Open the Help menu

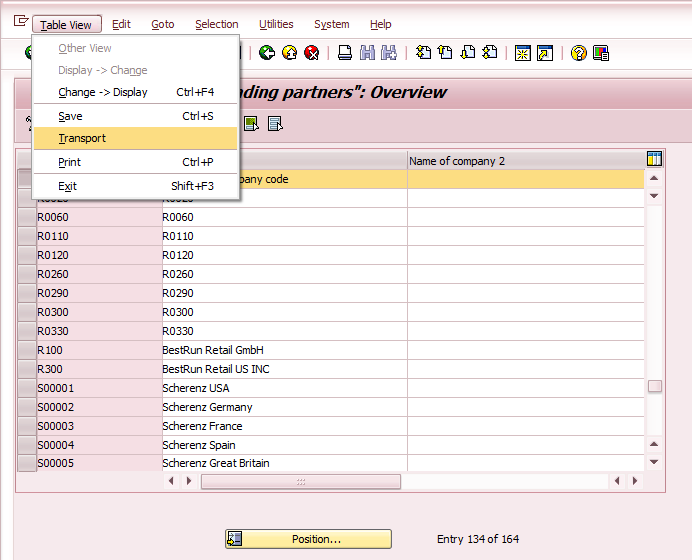[x=380, y=24]
